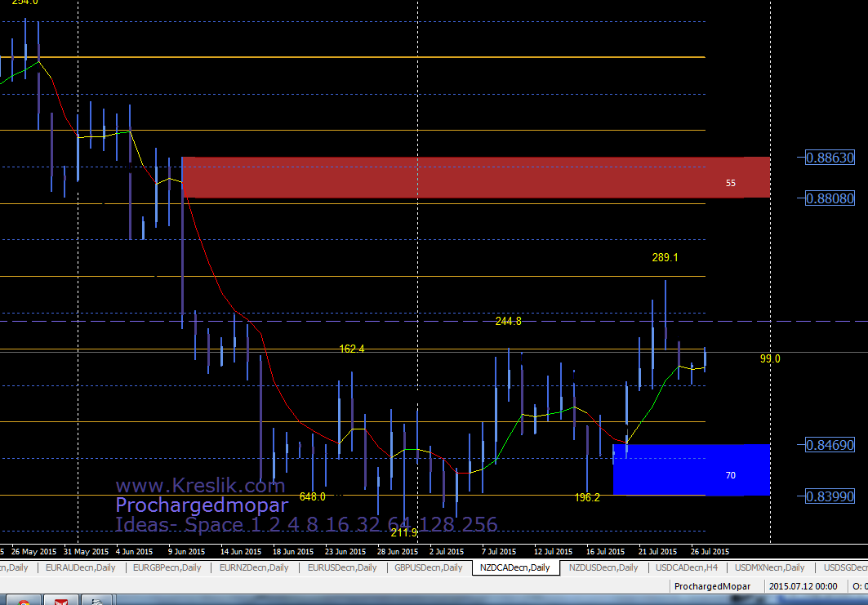Select the blue demand zone rectangle
The width and height of the screenshot is (868, 605).
coord(692,469)
